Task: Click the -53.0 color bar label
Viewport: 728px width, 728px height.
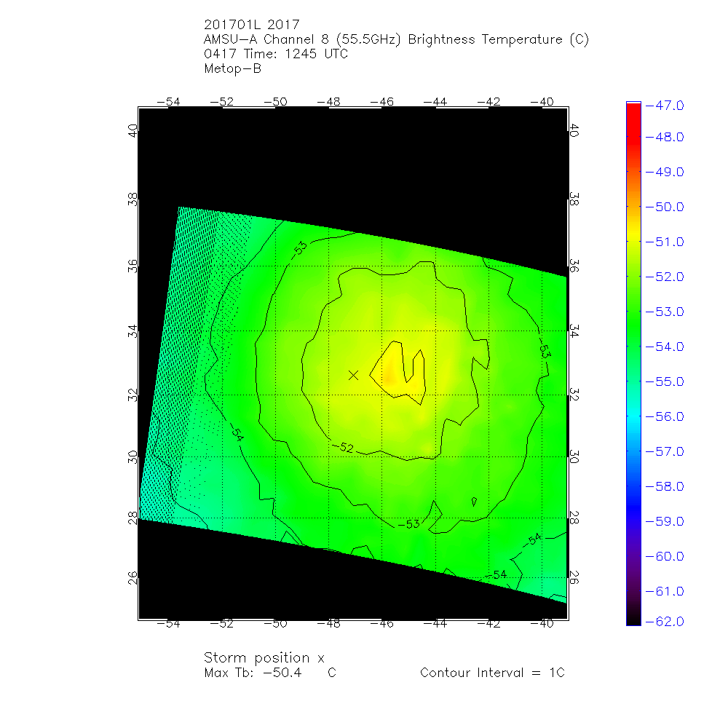Action: [665, 312]
